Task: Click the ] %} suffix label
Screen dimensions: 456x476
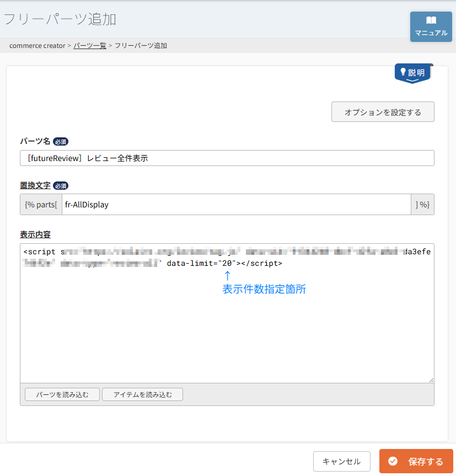Action: 422,205
